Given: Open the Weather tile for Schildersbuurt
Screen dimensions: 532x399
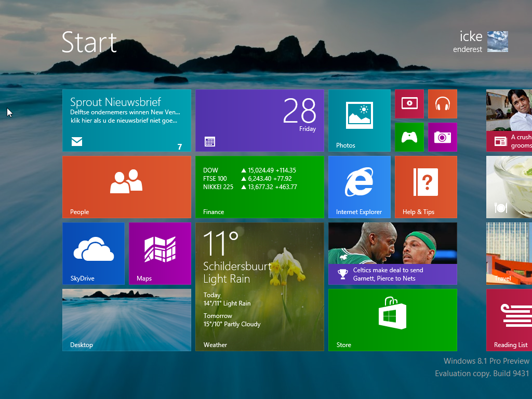Looking at the screenshot, I should tap(259, 287).
